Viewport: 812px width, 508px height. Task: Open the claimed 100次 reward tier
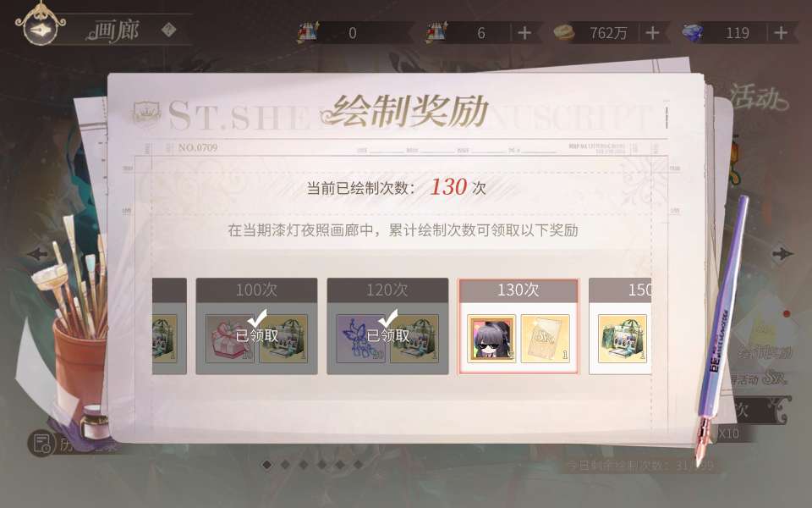256,326
